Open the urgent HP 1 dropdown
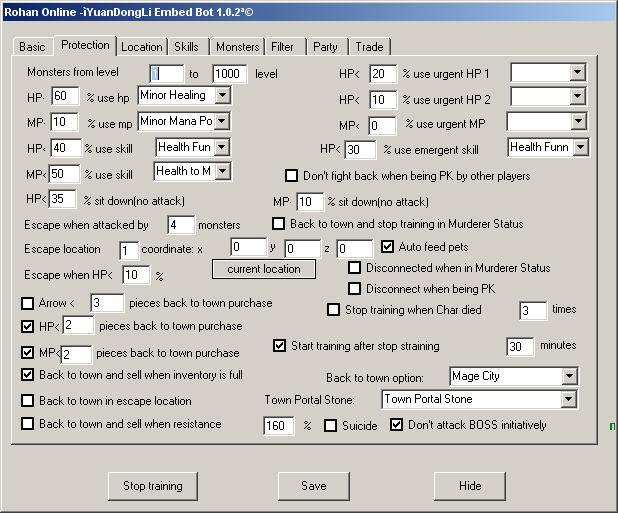Viewport: 618px width, 513px height. click(x=577, y=72)
